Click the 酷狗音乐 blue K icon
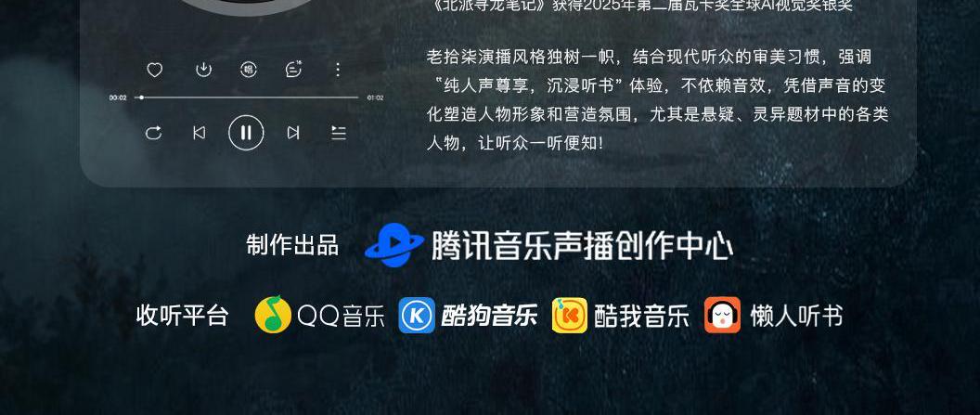The height and width of the screenshot is (415, 980). [417, 315]
